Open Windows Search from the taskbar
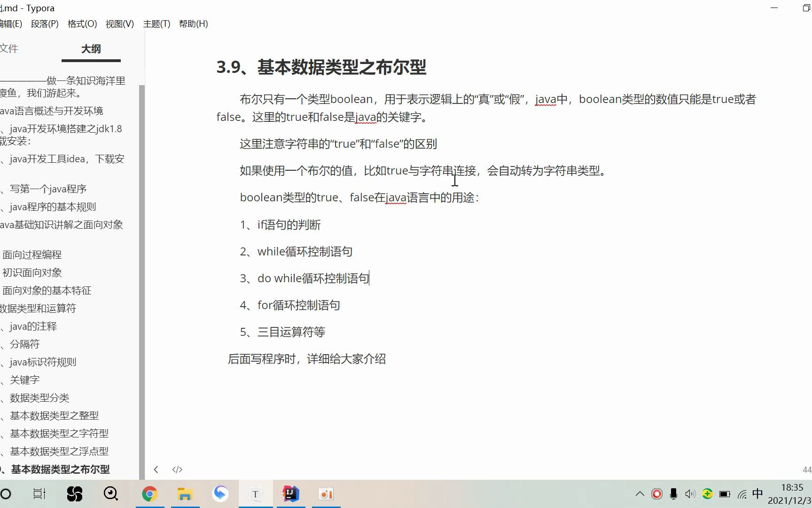The height and width of the screenshot is (508, 812). tap(110, 494)
